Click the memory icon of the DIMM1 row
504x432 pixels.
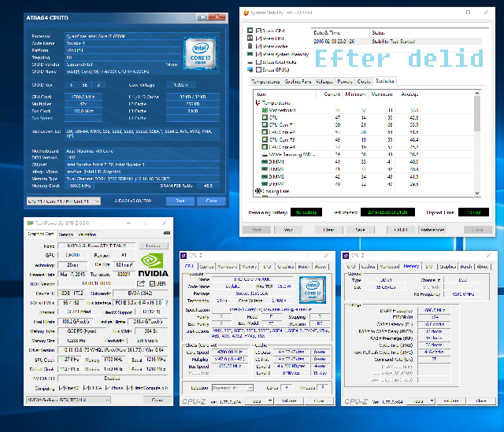(x=265, y=162)
